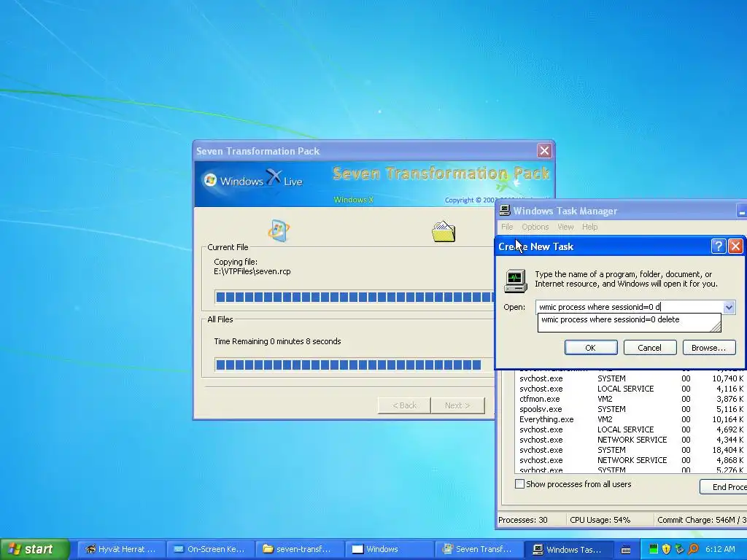Switch to Seven Transf... taskbar button
Image resolution: width=747 pixels, height=560 pixels.
[479, 549]
